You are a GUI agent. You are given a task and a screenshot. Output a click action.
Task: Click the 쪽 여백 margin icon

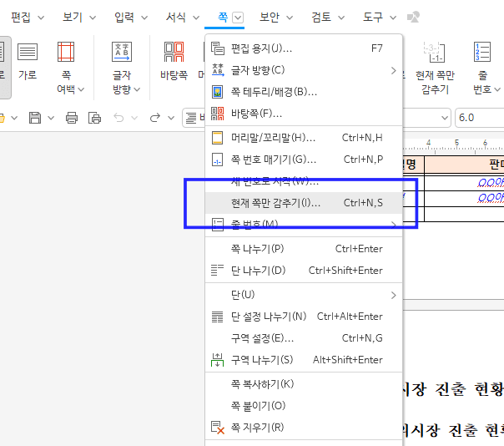pyautogui.click(x=66, y=52)
